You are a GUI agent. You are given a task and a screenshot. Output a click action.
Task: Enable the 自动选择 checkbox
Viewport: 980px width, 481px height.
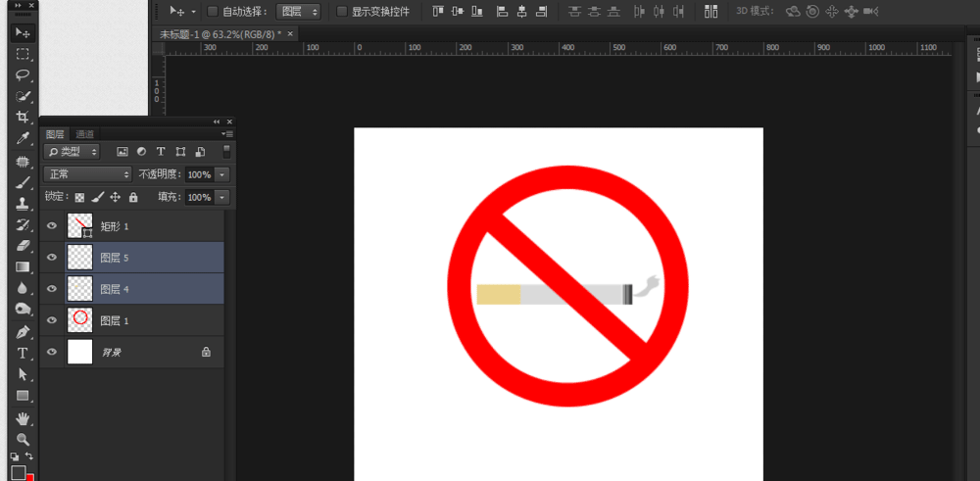coord(213,12)
